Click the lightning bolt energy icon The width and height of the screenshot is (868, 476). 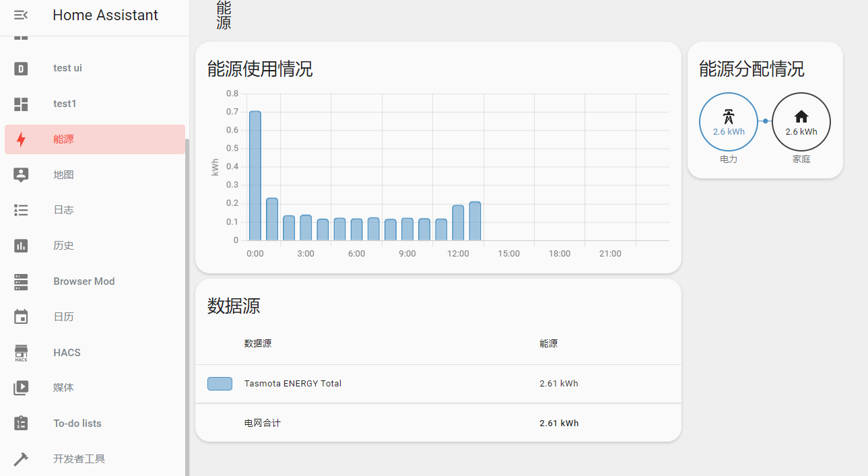coord(21,139)
